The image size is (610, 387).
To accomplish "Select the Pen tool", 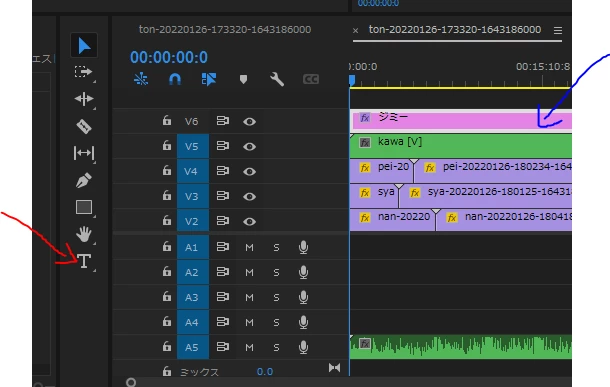I will click(84, 180).
